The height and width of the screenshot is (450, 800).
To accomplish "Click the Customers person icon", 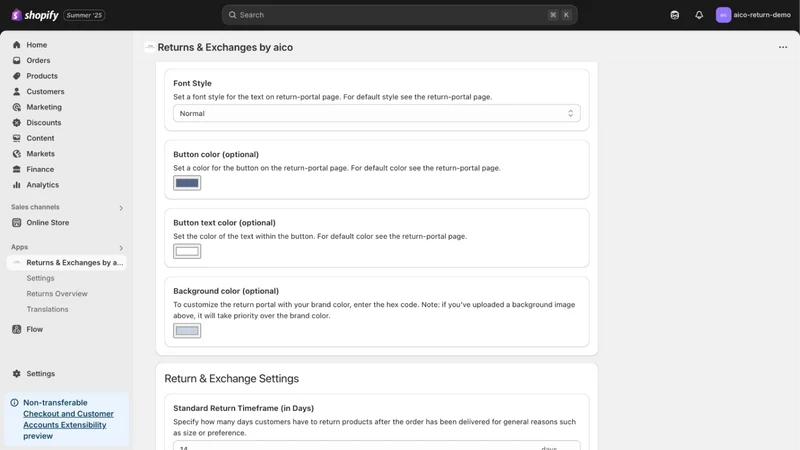I will click(16, 91).
